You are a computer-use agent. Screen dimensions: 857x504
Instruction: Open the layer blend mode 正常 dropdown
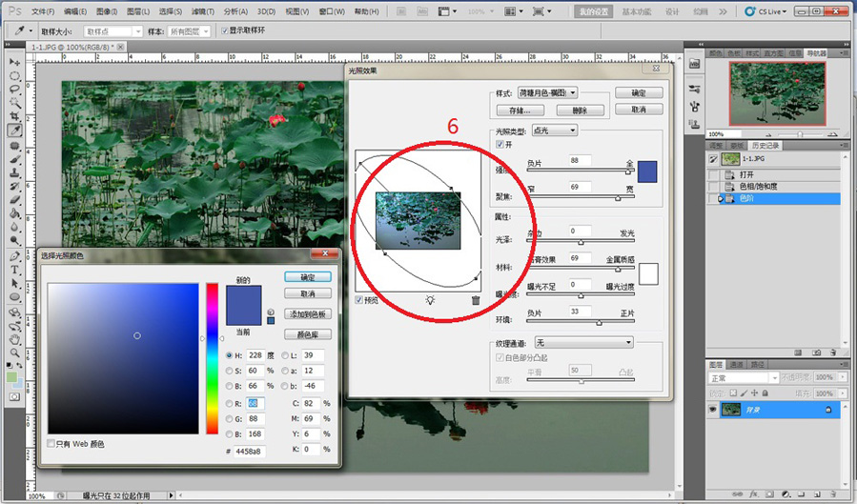(744, 378)
